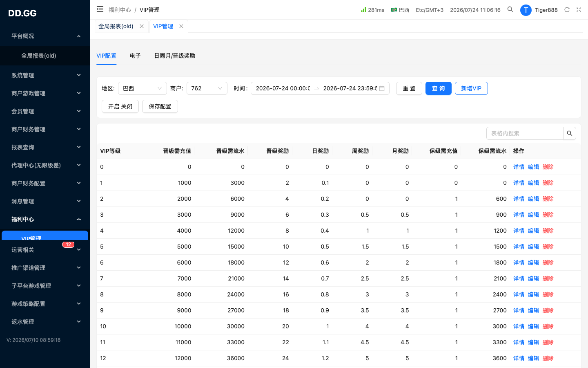Open the calendar icon in time range
Image resolution: width=588 pixels, height=368 pixels.
(x=382, y=88)
